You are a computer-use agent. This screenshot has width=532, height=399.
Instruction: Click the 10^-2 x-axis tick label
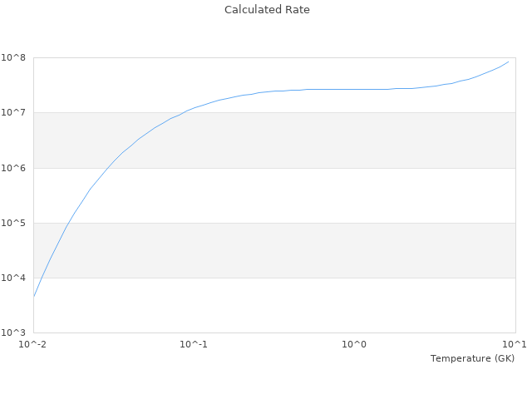[33, 344]
